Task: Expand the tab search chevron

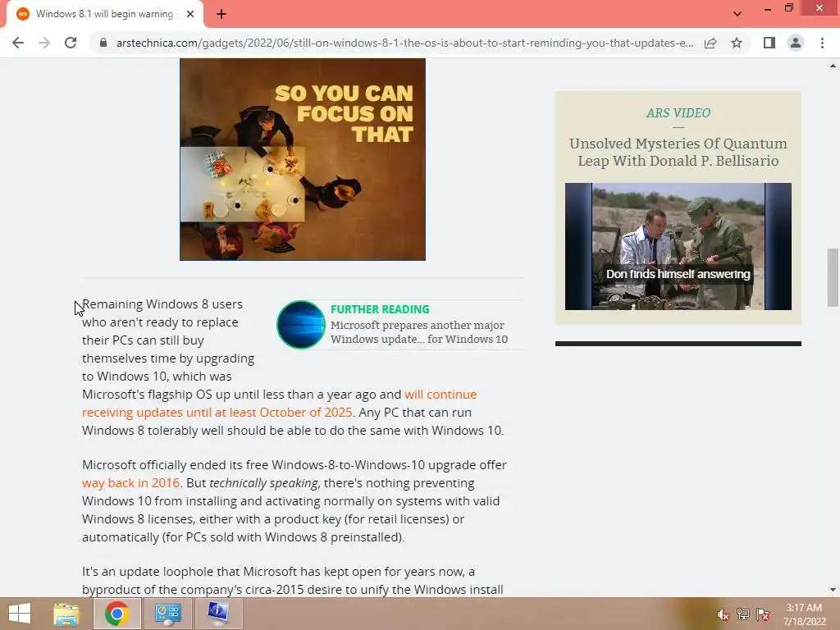Action: [737, 14]
